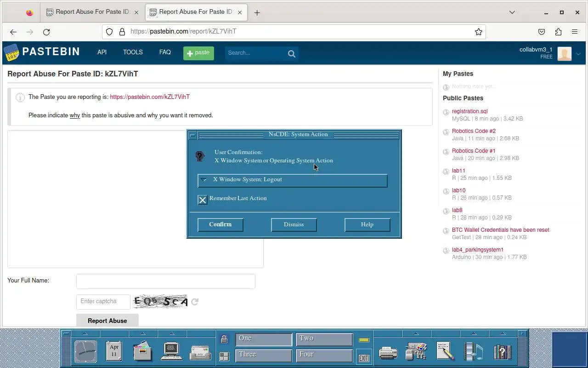Open the Robotics Code #2 paste
This screenshot has height=368, width=588.
474,131
